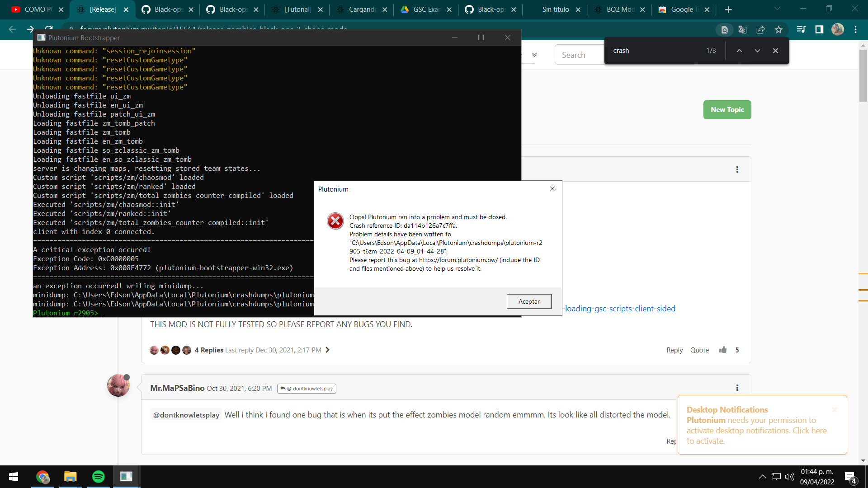The width and height of the screenshot is (868, 488).
Task: Close the find-in-page bar
Action: pos(775,51)
